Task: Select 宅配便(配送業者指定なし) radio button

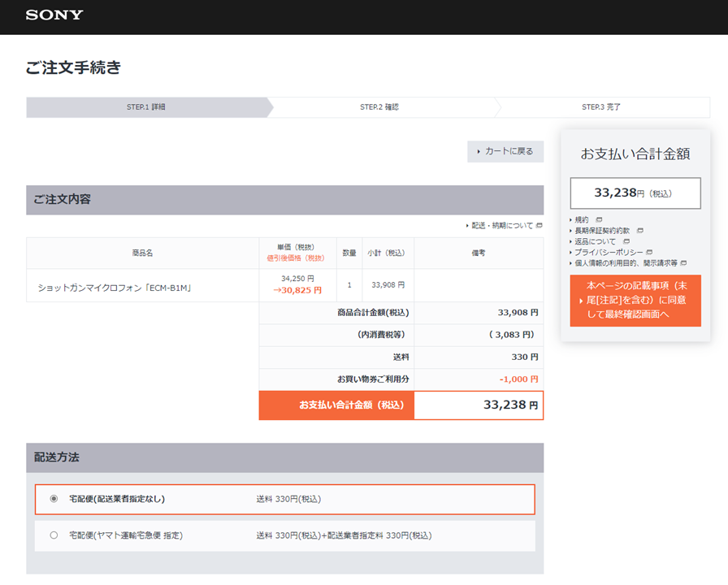Action: 54,499
